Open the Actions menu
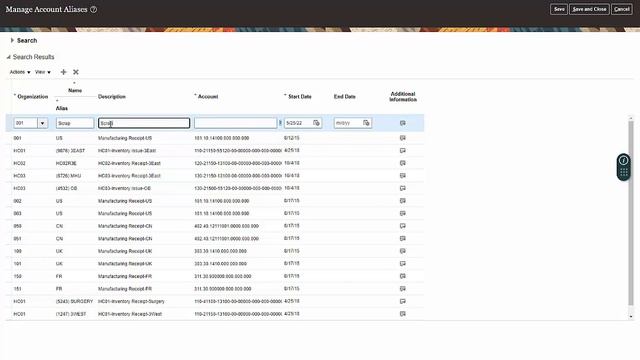This screenshot has width=640, height=360. tap(20, 72)
